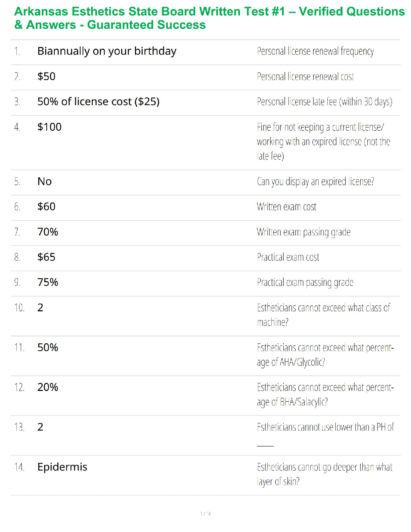Click "Personal license late fee" question text
Image resolution: width=411 pixels, height=532 pixels.
pyautogui.click(x=324, y=102)
